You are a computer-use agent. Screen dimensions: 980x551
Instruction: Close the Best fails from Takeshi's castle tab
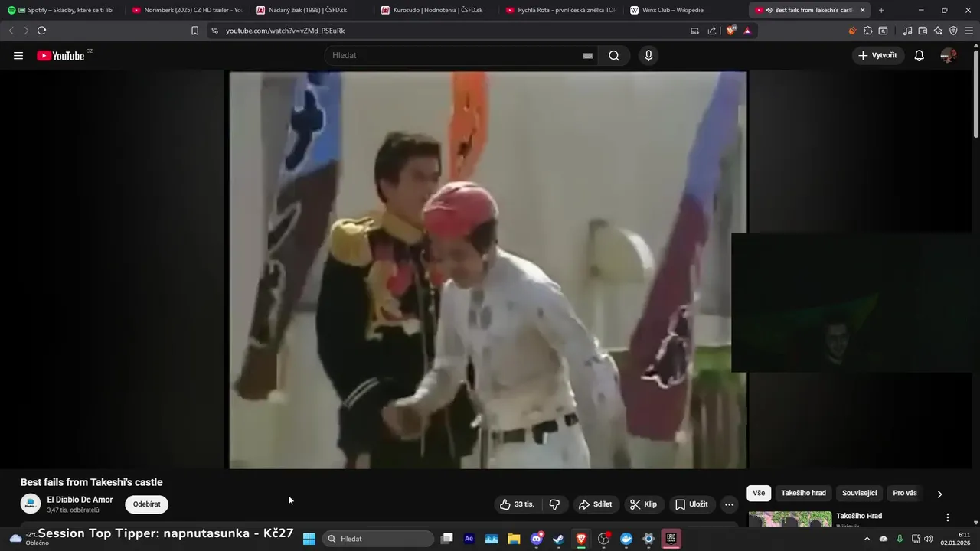(862, 10)
